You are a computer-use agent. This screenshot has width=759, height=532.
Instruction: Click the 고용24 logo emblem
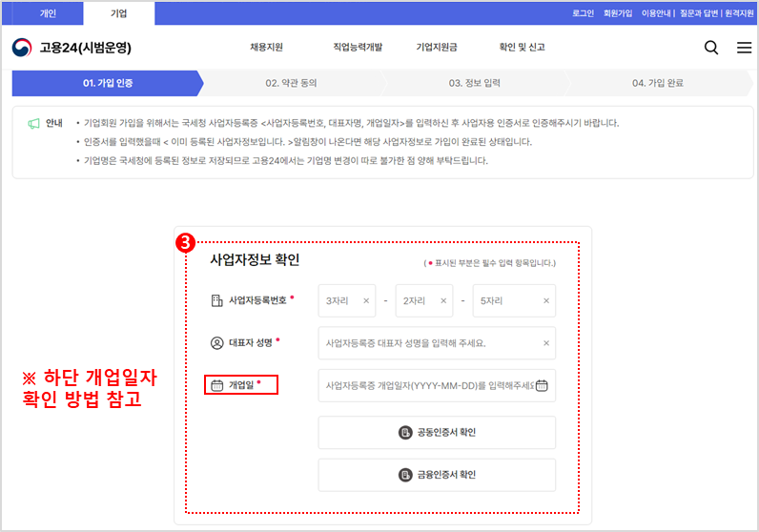click(22, 48)
